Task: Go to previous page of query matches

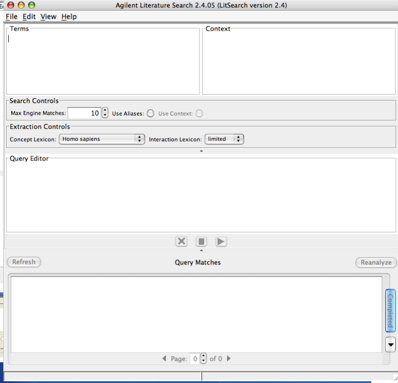Action: 164,359
